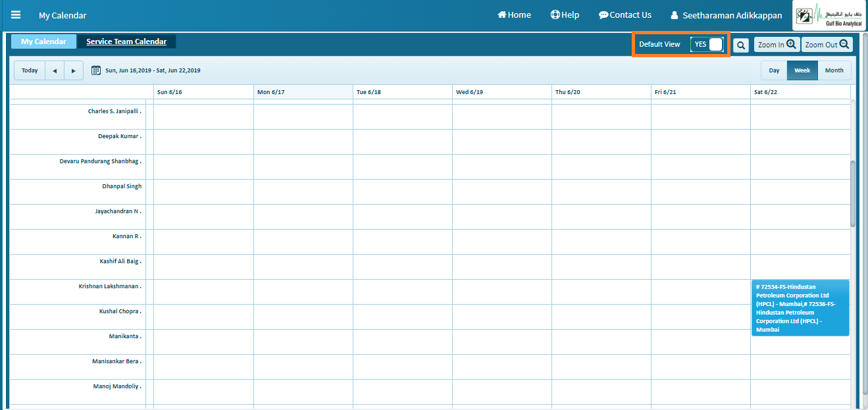This screenshot has width=868, height=410.
Task: Click the Zoom Out button
Action: (x=827, y=45)
